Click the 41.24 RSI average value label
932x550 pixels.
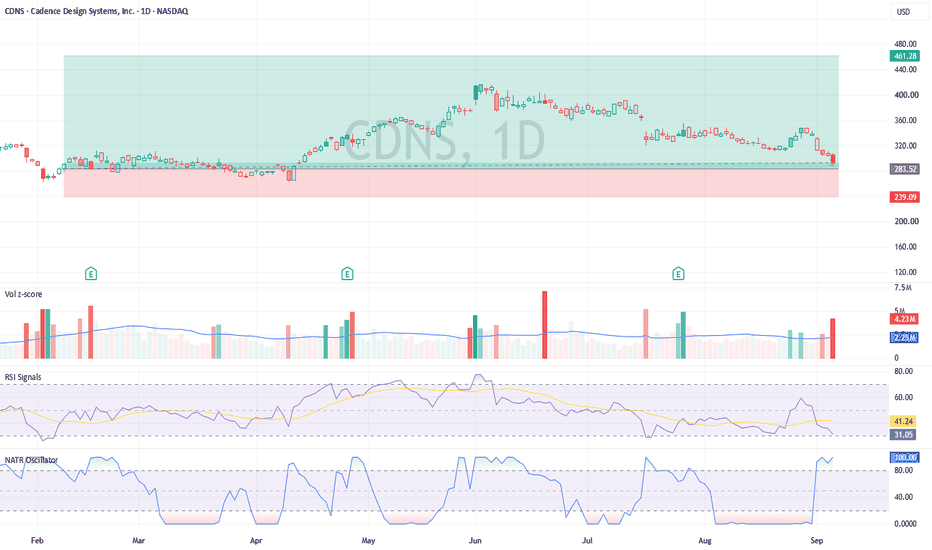[903, 421]
